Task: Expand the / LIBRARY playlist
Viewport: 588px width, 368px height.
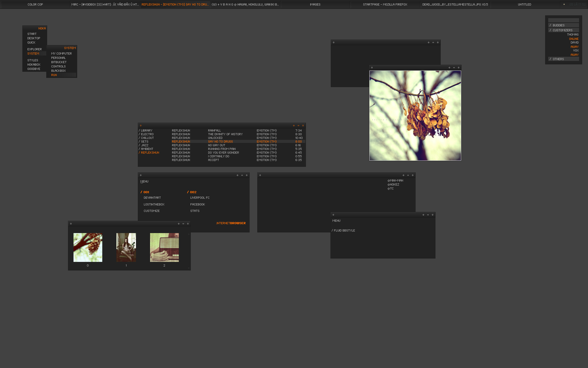Action: (145, 130)
